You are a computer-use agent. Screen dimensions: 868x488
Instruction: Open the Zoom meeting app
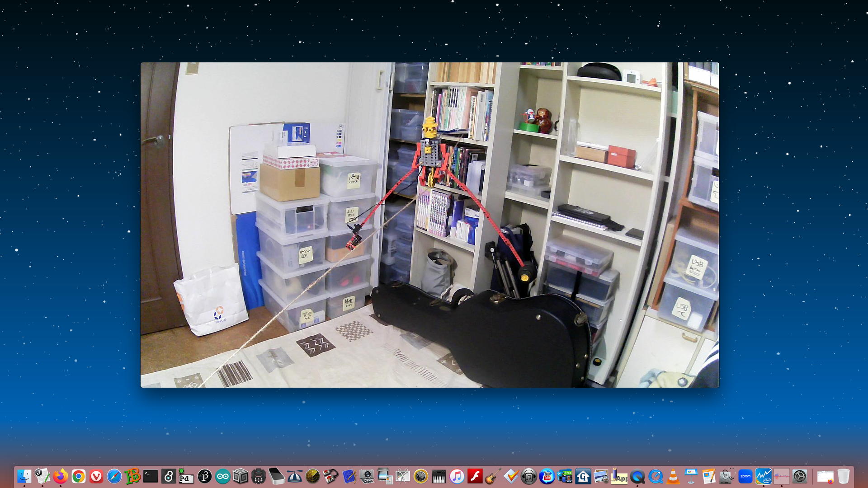[745, 476]
